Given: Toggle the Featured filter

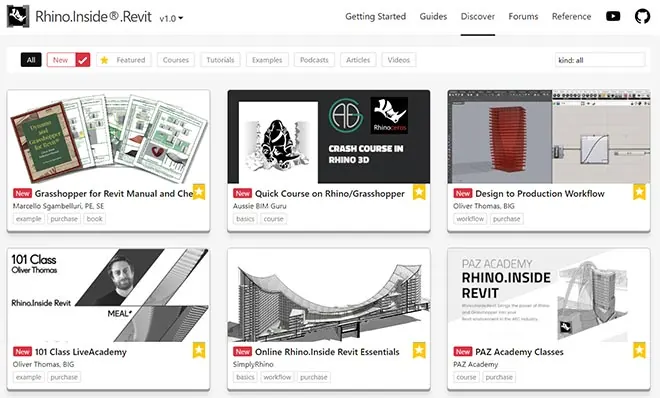Looking at the screenshot, I should click(x=123, y=60).
